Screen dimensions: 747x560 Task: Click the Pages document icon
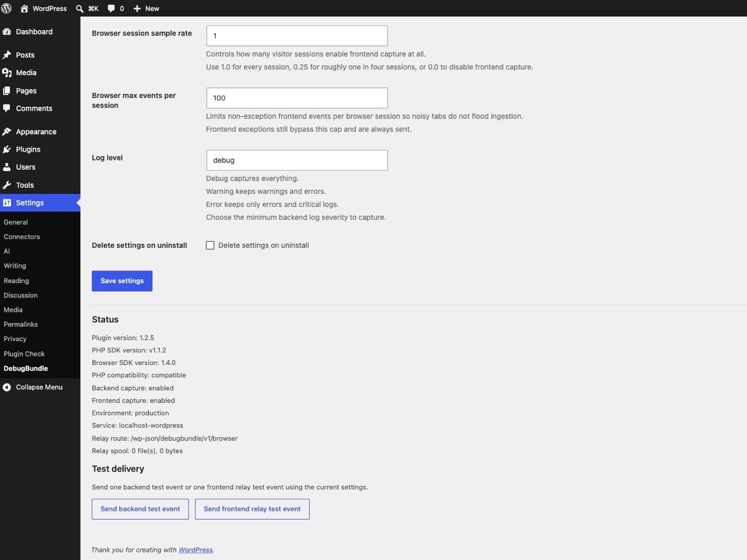(x=7, y=90)
